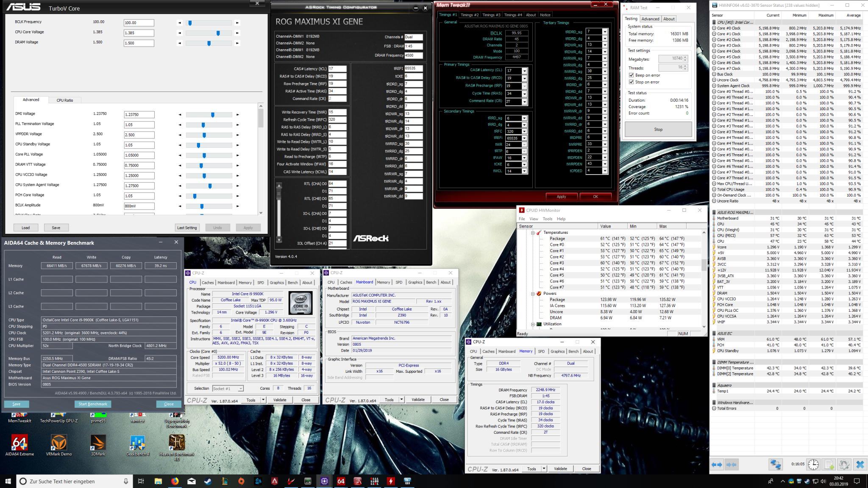Click the Windows Start button
The width and height of the screenshot is (868, 488).
tap(8, 481)
